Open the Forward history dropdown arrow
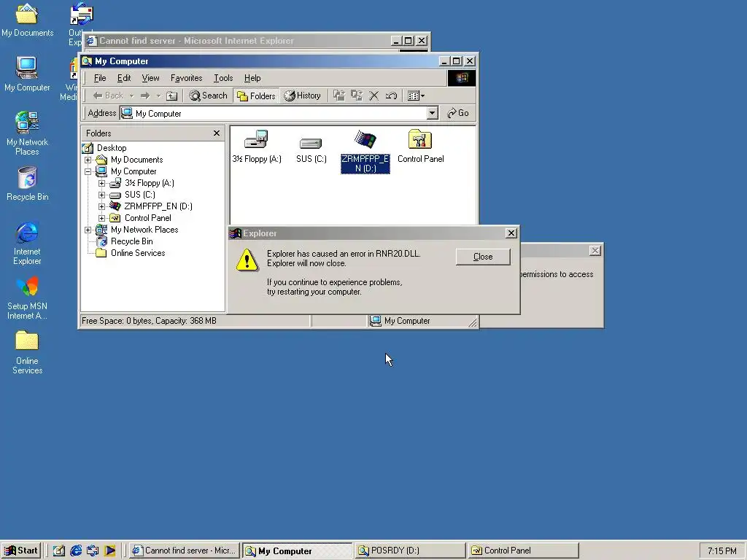This screenshot has height=560, width=747. tap(158, 96)
